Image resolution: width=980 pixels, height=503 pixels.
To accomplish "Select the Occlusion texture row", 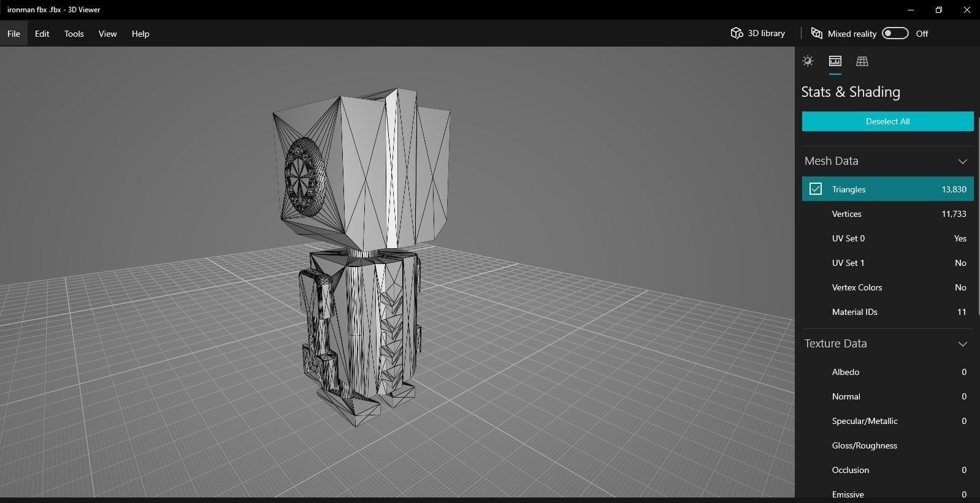I will 887,470.
